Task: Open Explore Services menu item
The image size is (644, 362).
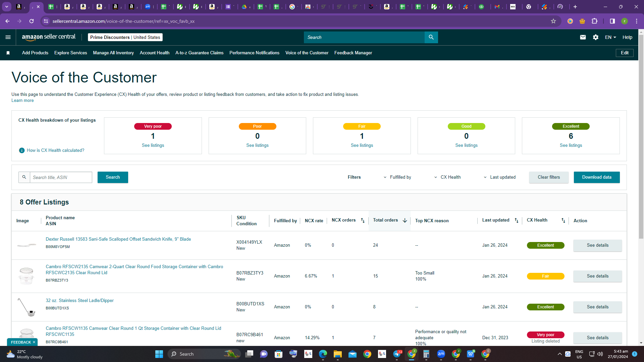Action: tap(70, 53)
